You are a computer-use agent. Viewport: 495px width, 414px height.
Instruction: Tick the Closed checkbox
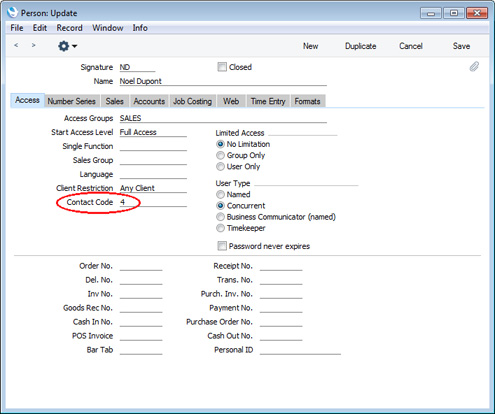coord(222,67)
